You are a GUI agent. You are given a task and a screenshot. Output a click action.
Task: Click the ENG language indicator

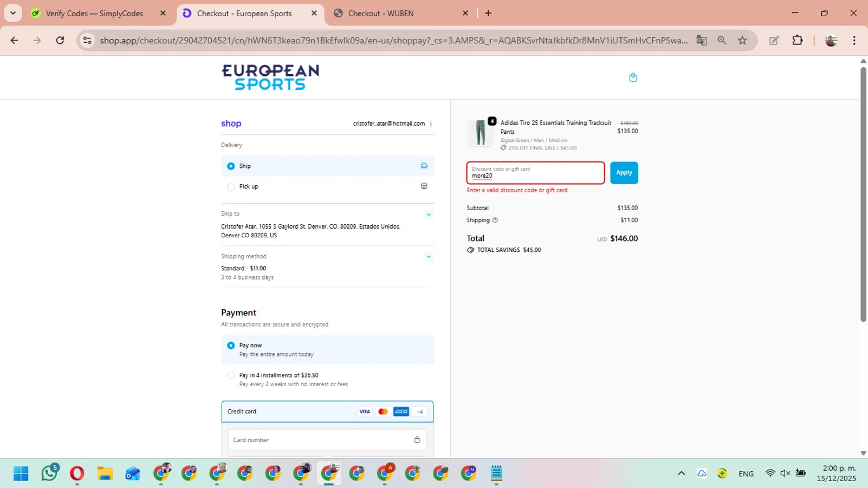click(746, 474)
